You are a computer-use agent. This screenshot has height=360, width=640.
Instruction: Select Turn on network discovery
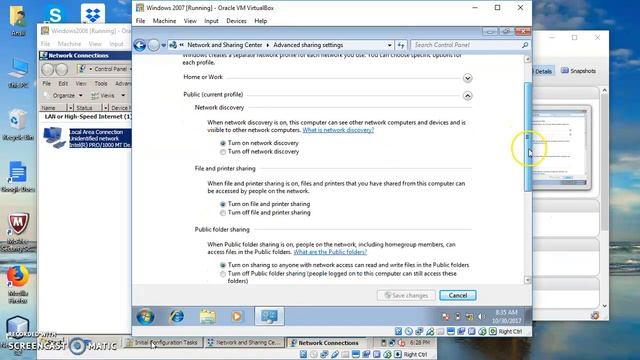click(223, 143)
